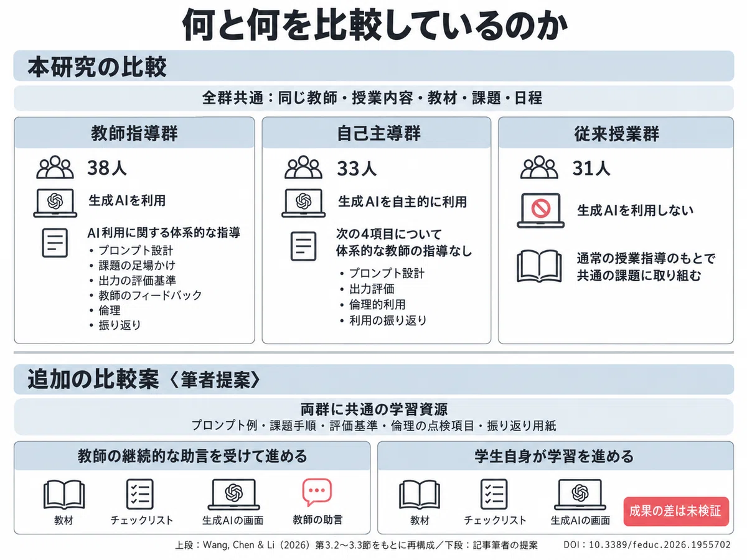
Task: Click the text 生成AIを利用しない
Action: coord(635,210)
